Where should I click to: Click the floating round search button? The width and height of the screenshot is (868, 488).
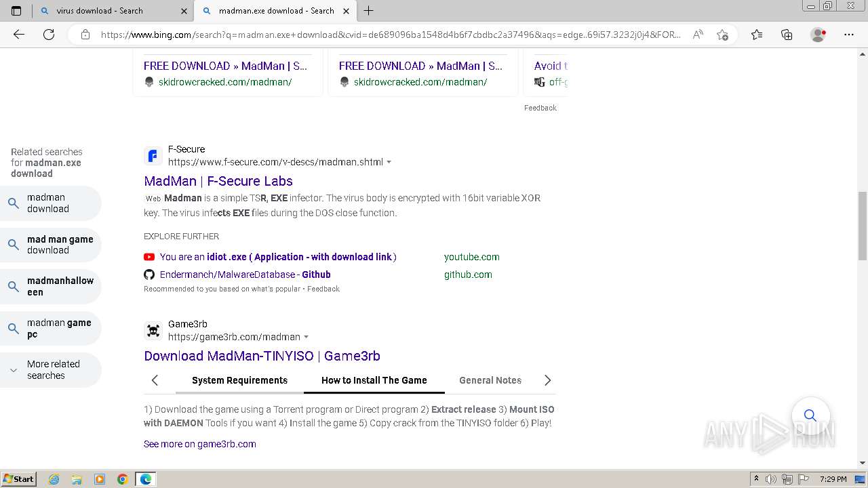click(810, 415)
